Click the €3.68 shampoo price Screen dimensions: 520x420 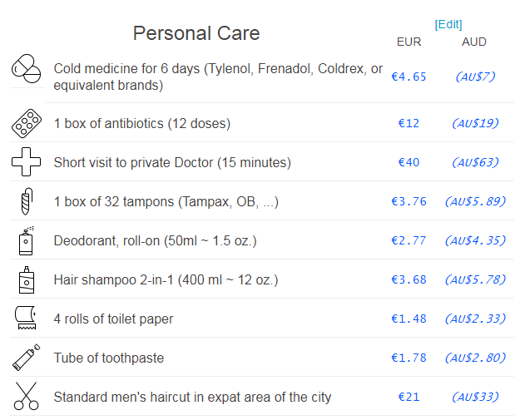click(409, 279)
